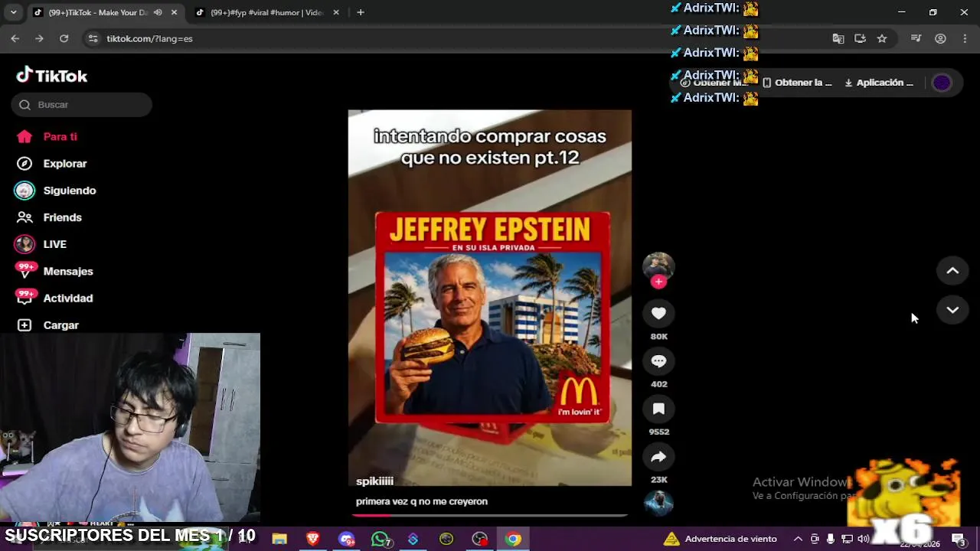Open Windows notification center
This screenshot has height=551, width=980.
959,539
